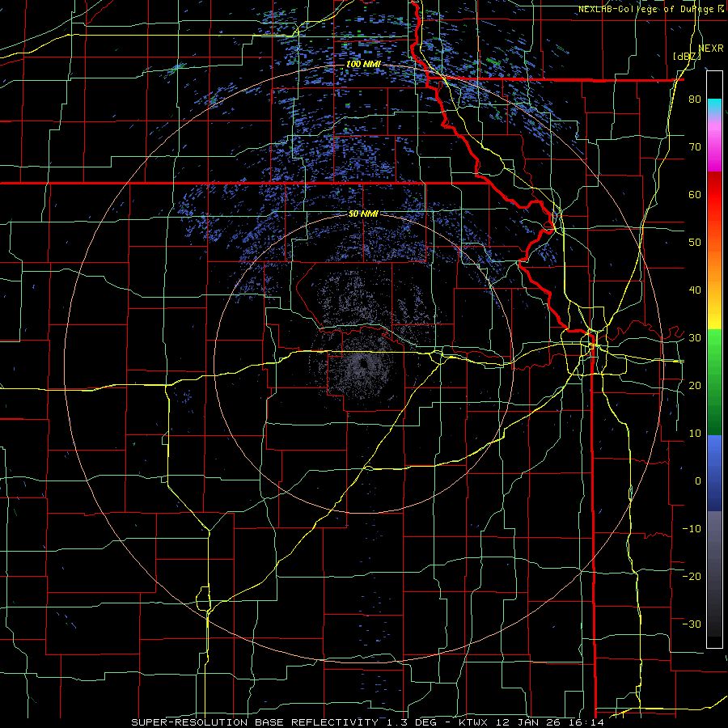Click the 100 NMI range ring label

click(x=363, y=64)
